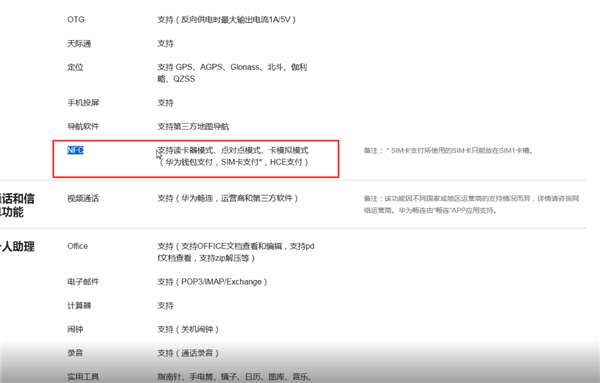600x383 pixels.
Task: Click the 电子邮件 label
Action: click(x=83, y=282)
